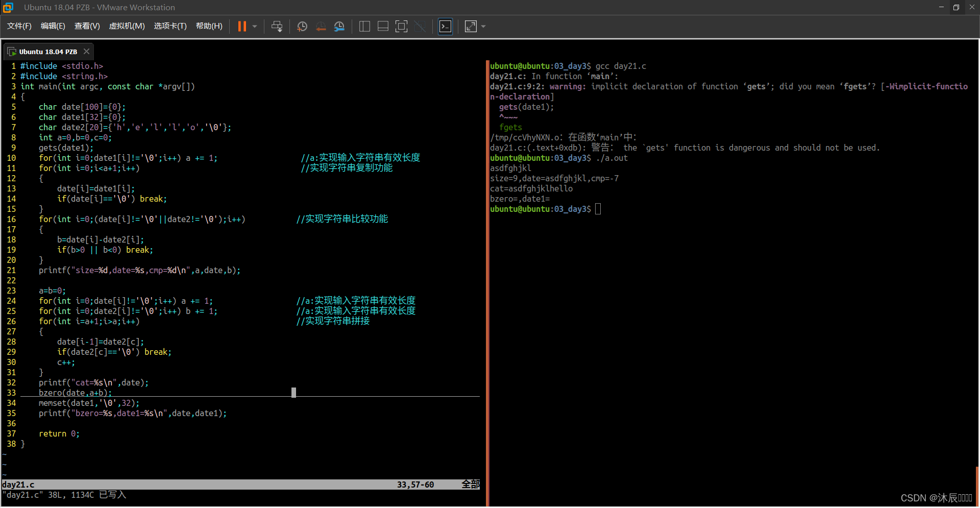
Task: Select the Ubuntu 18.04 PZB tab
Action: click(48, 52)
